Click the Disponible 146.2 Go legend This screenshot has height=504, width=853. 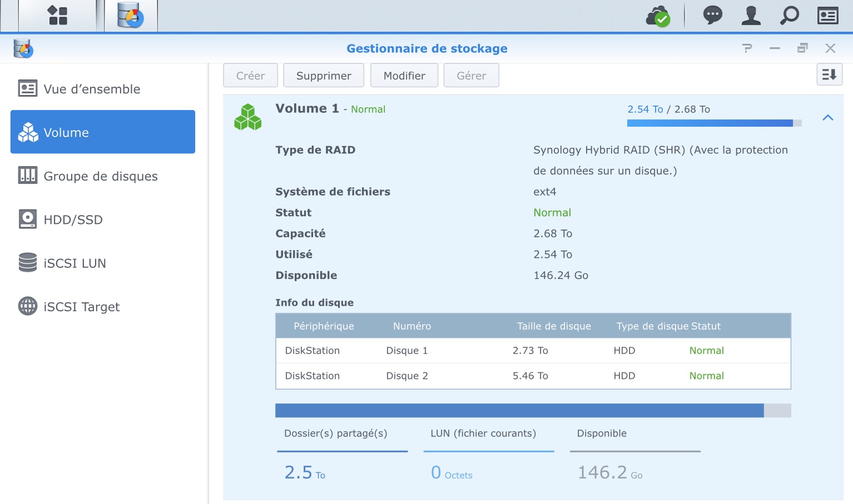pos(635,455)
